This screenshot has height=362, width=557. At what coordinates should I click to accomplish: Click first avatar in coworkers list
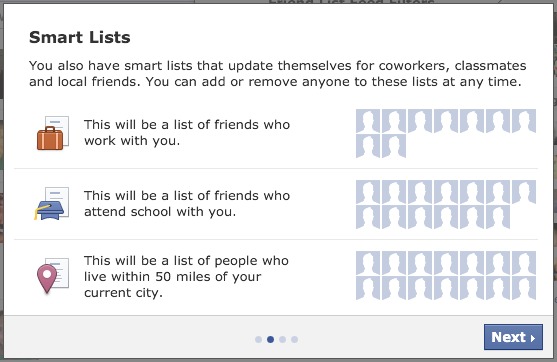(368, 121)
